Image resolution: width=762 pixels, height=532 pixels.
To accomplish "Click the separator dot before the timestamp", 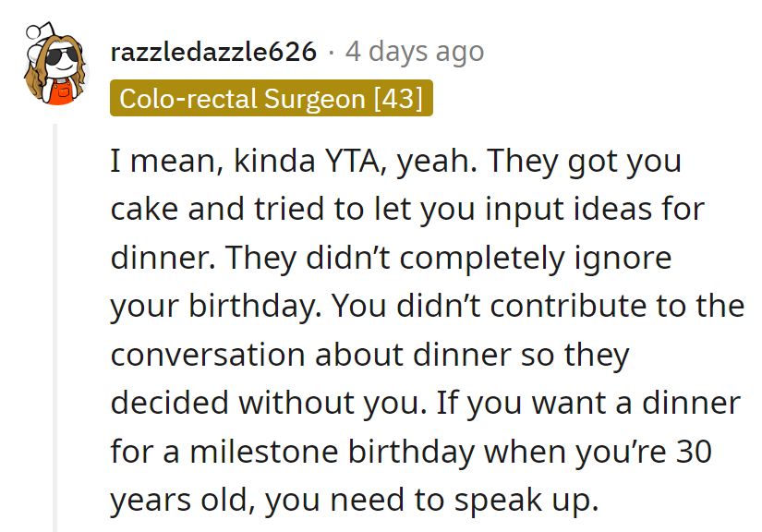I will (x=332, y=52).
